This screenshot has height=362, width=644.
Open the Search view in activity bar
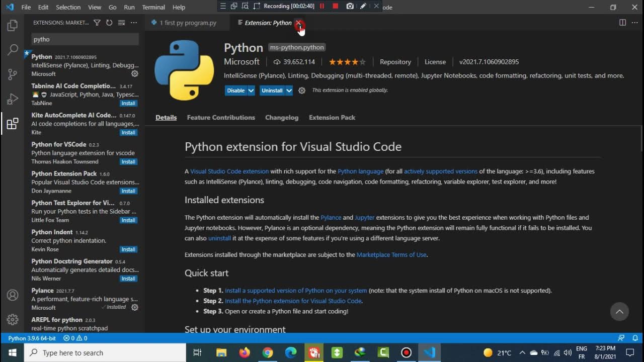[x=13, y=50]
